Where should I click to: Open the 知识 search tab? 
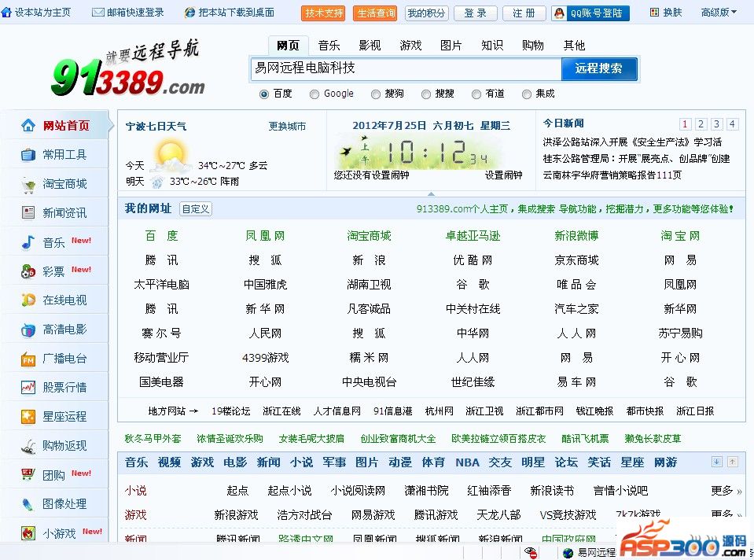[x=492, y=46]
